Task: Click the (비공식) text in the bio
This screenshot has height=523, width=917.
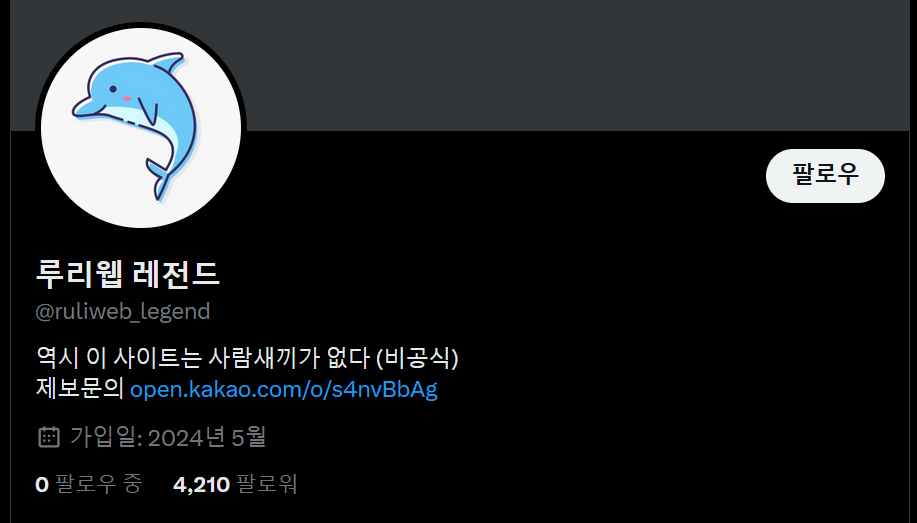Action: (x=417, y=357)
